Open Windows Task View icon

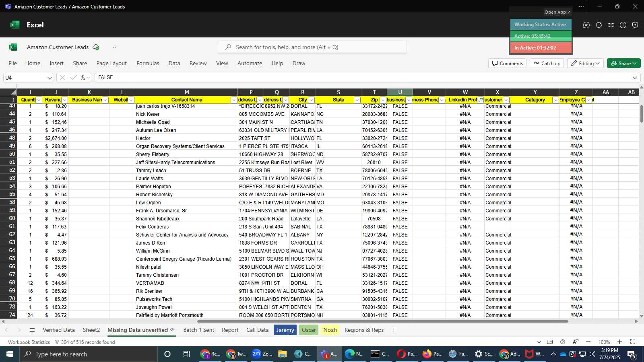(x=186, y=354)
